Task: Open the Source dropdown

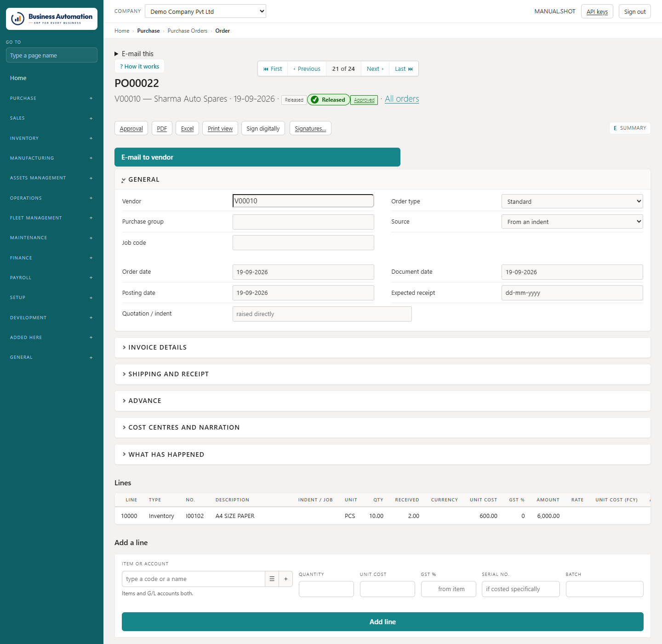Action: pos(572,222)
